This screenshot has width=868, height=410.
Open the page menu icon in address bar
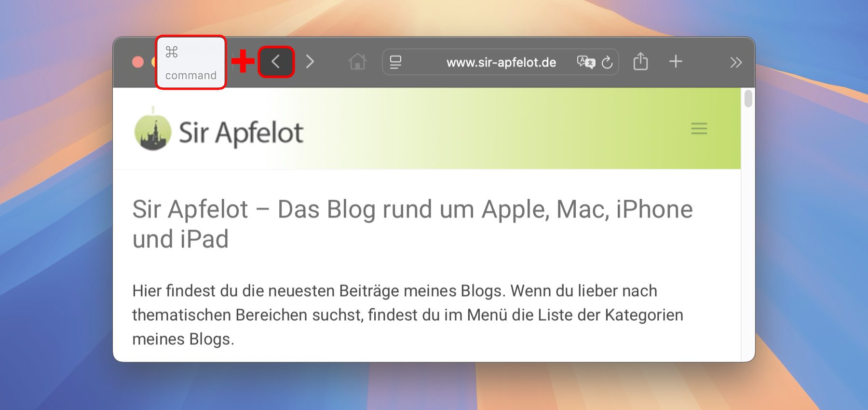click(x=395, y=62)
